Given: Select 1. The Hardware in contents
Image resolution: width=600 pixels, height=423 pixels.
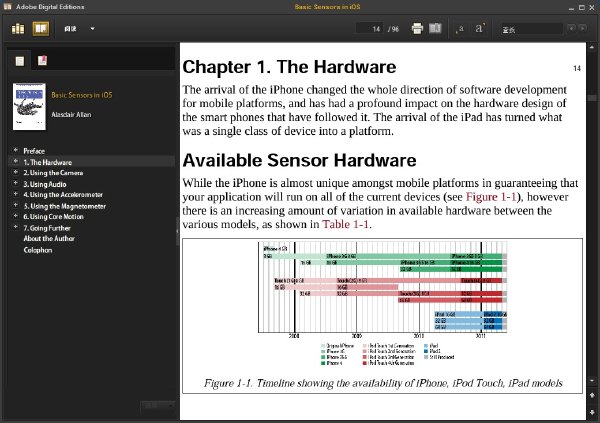Looking at the screenshot, I should pyautogui.click(x=47, y=162).
